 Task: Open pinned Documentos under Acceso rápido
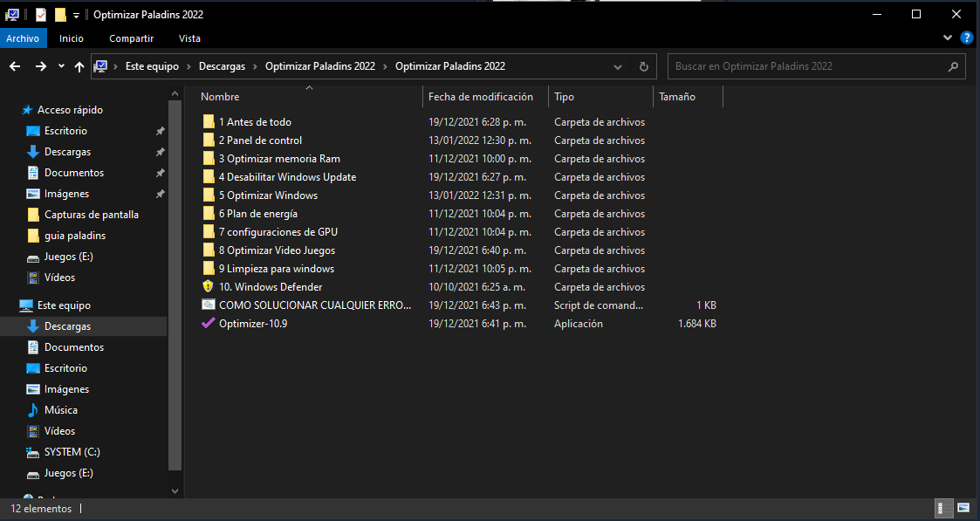(x=74, y=173)
